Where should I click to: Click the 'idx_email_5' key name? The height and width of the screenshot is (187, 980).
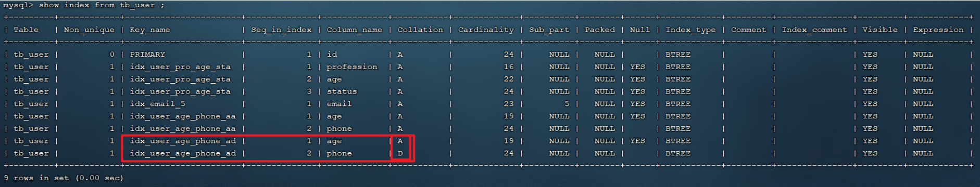pyautogui.click(x=157, y=104)
